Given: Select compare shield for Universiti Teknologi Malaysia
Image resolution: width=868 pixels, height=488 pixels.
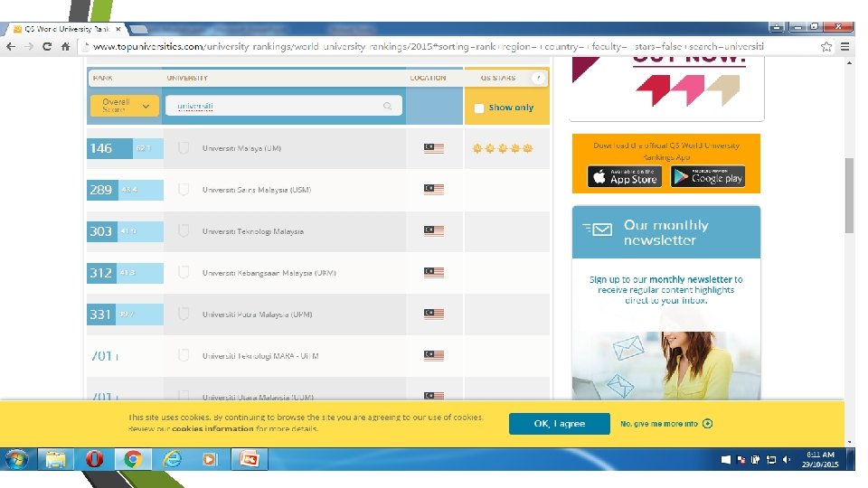Looking at the screenshot, I should (x=184, y=230).
